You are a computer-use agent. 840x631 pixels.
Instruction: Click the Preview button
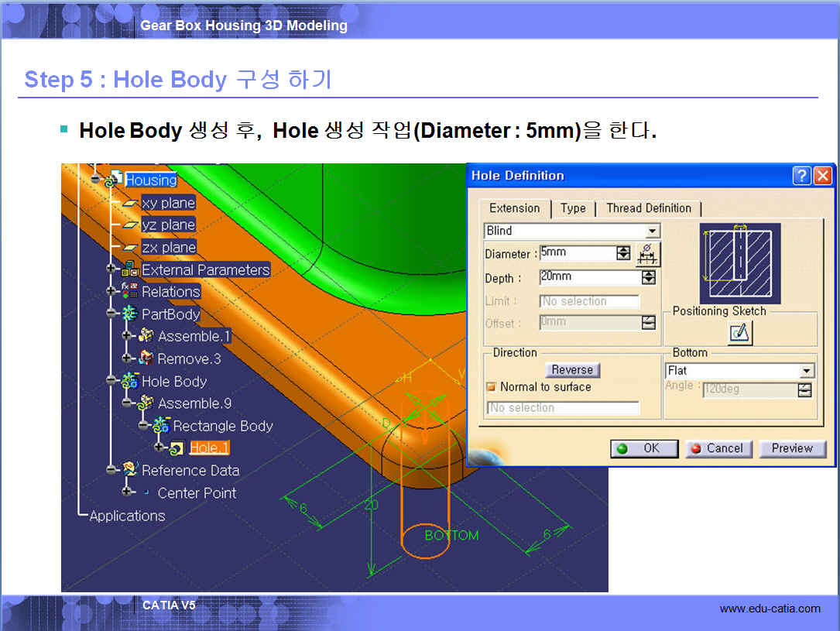(791, 448)
